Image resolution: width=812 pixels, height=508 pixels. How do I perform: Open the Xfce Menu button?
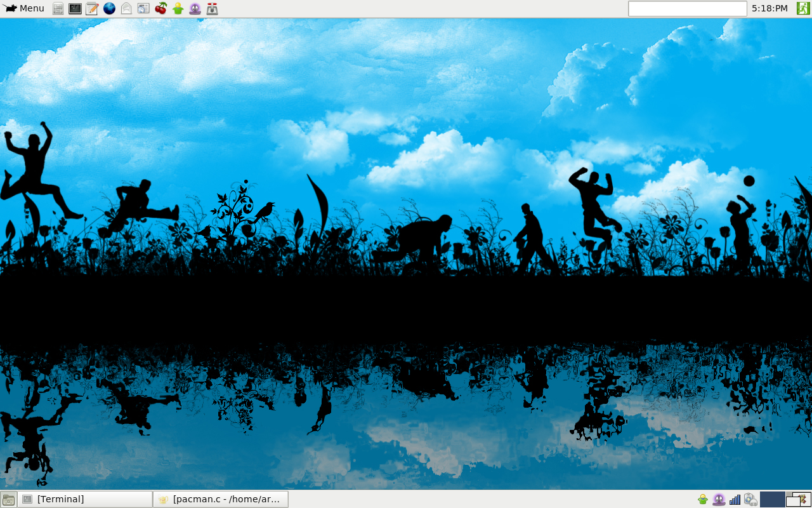tap(25, 8)
